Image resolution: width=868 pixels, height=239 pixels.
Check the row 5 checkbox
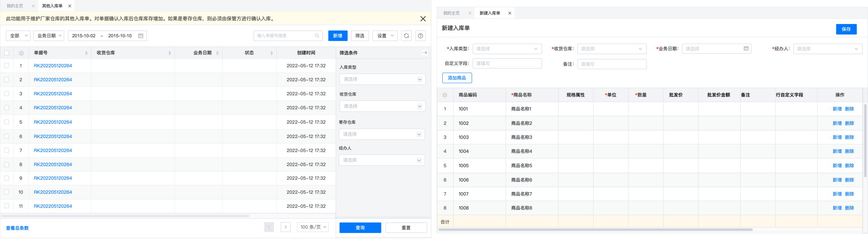[x=7, y=122]
